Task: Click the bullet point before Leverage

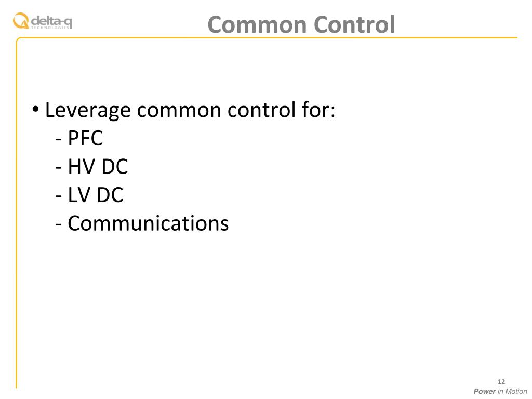Action: 36,110
